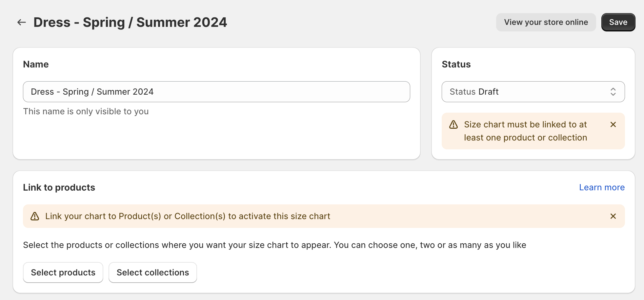Click warning icon beside Link your chart message
The width and height of the screenshot is (644, 300).
point(35,216)
